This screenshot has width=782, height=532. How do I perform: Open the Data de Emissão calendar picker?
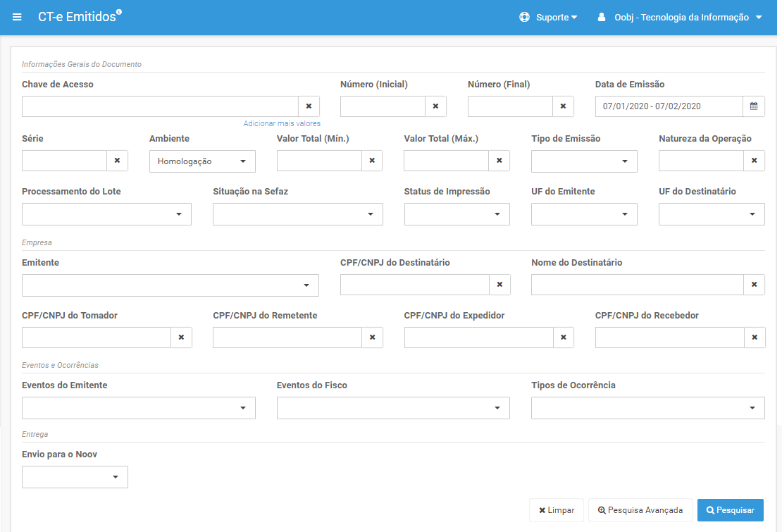pos(754,106)
